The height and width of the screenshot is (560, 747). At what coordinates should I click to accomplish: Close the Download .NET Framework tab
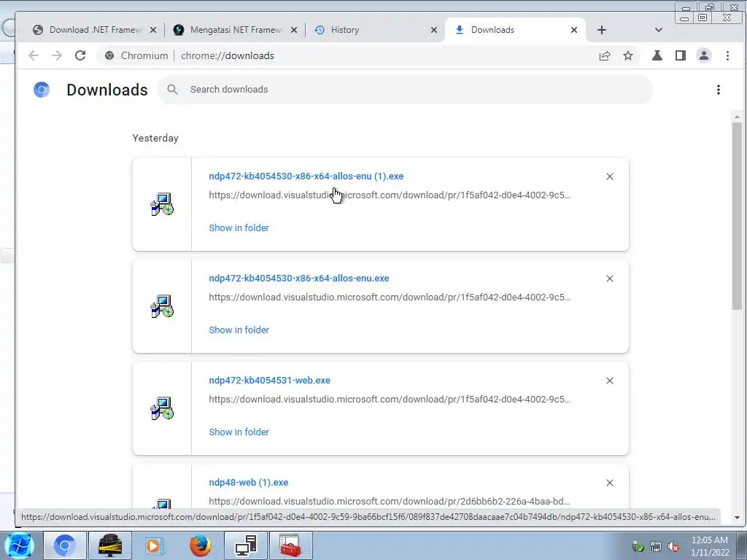point(153,30)
